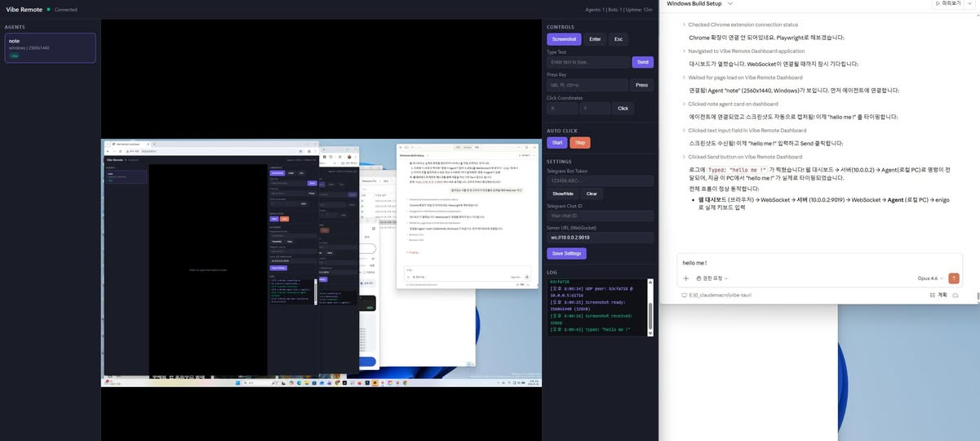
Task: Click the purple Send button in Controls
Action: click(642, 62)
